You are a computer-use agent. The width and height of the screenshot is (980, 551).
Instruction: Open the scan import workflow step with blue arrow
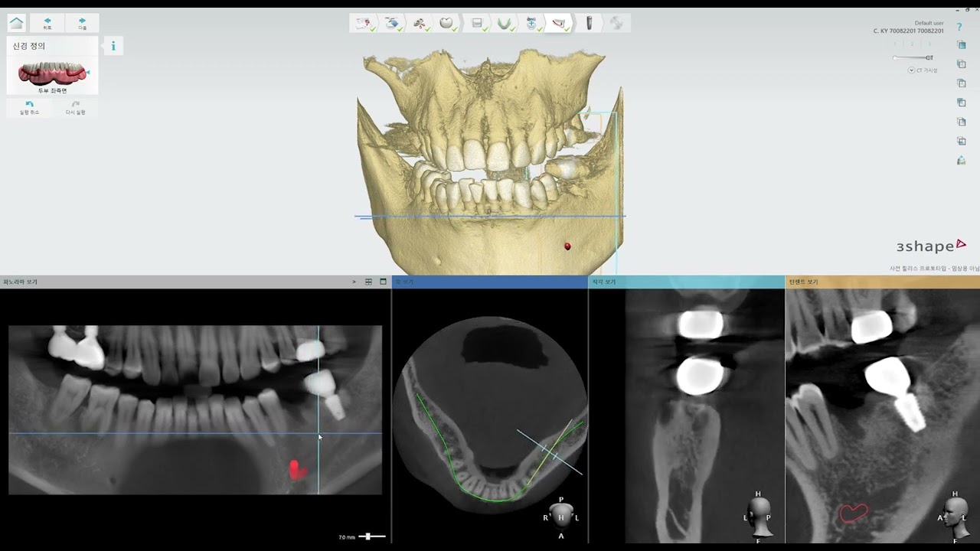392,23
